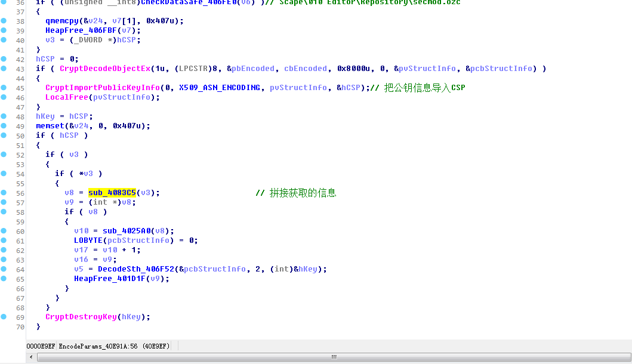This screenshot has width=632, height=364.
Task: Click CryptDecodeObjectEx call on line 43
Action: coord(105,69)
